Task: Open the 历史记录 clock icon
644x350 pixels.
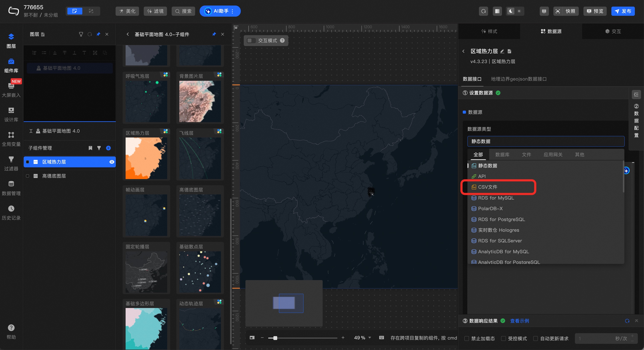Action: tap(11, 209)
